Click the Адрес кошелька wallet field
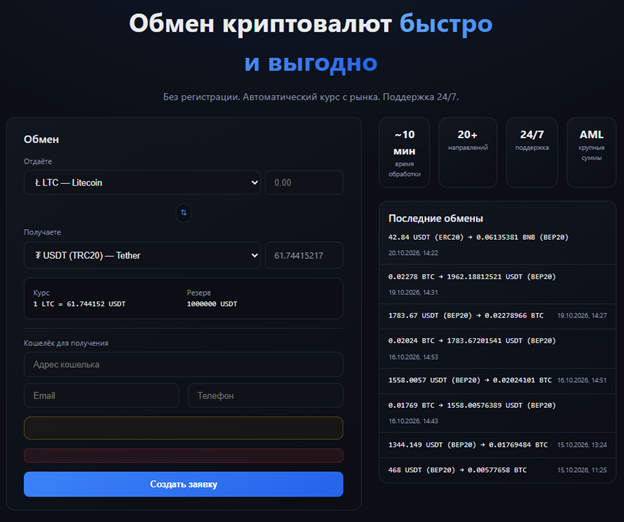This screenshot has width=624, height=522. (183, 364)
